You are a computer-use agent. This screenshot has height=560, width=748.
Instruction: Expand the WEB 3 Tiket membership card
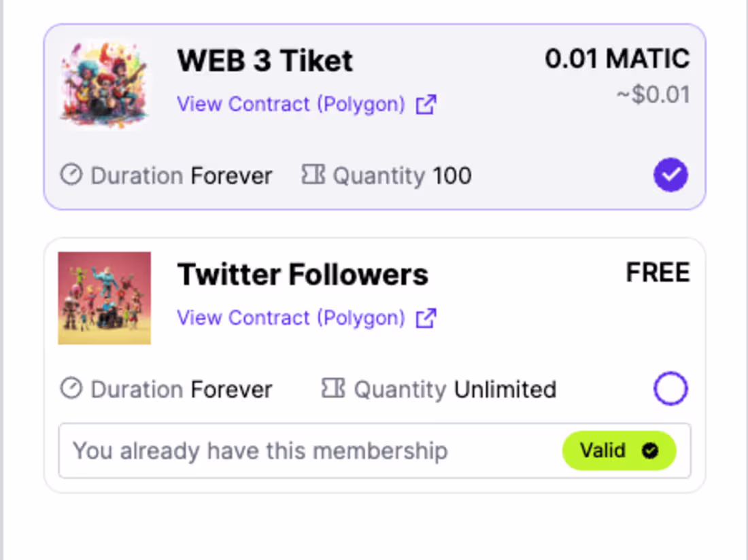point(373,116)
